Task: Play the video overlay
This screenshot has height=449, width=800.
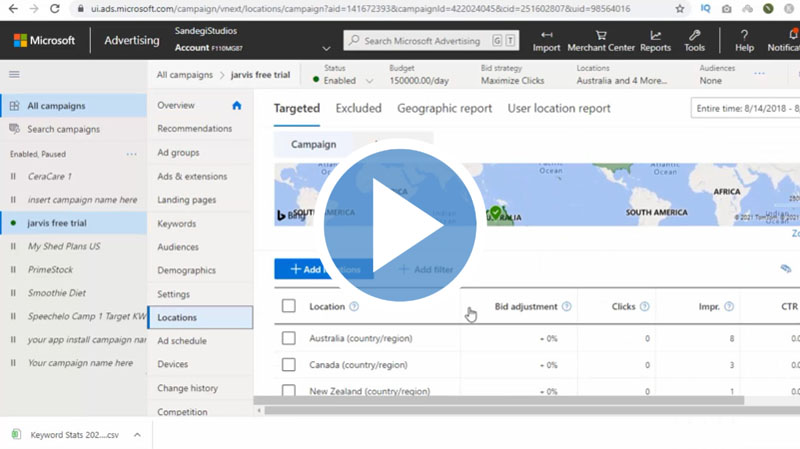Action: pos(400,225)
